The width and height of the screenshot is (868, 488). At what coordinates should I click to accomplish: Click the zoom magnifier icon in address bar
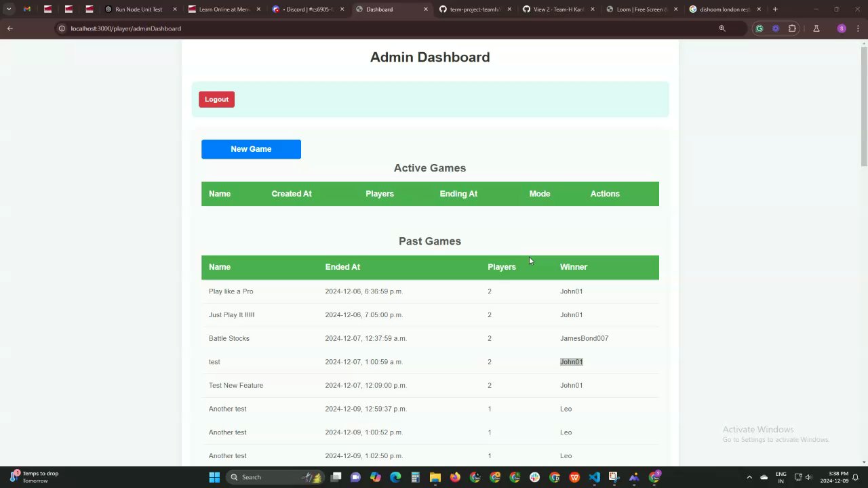coord(722,28)
